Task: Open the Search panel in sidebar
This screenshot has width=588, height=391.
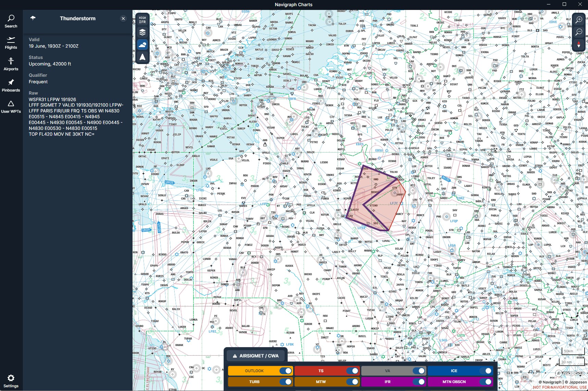Action: click(x=11, y=21)
